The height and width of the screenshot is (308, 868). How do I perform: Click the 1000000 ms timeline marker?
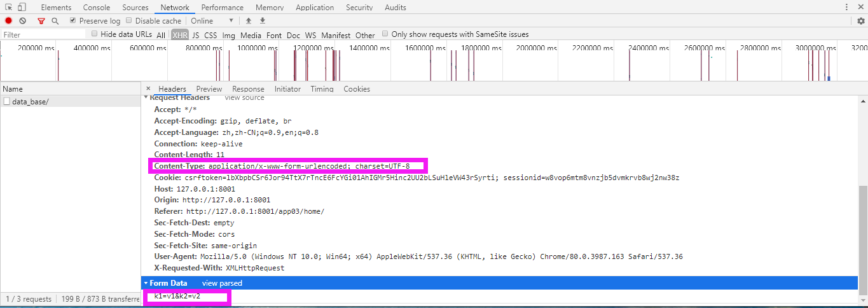[x=261, y=48]
